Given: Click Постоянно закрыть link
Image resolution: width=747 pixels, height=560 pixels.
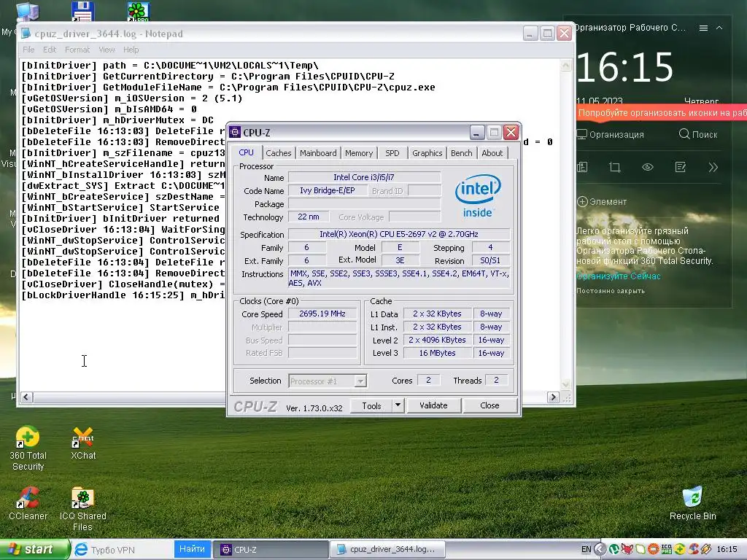Looking at the screenshot, I should coord(611,291).
